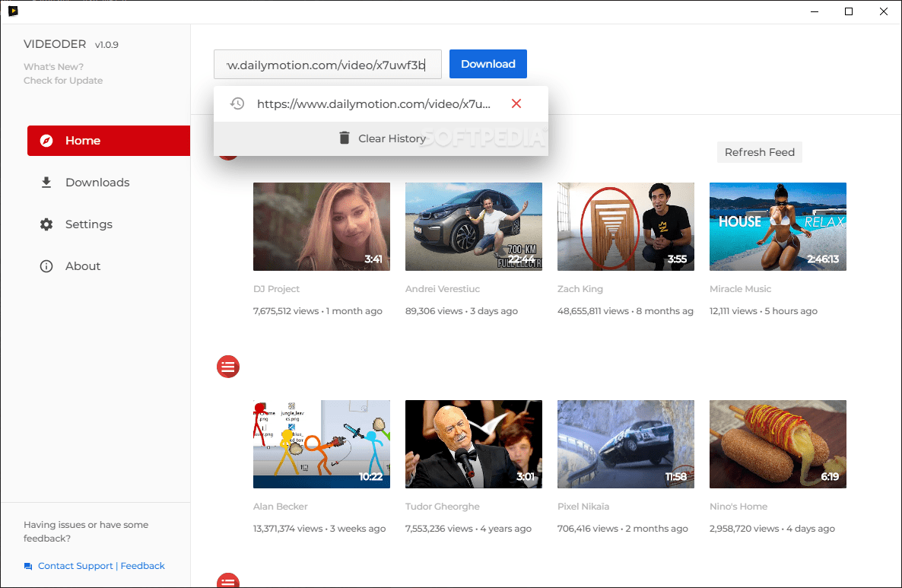Open the Home section

click(109, 141)
